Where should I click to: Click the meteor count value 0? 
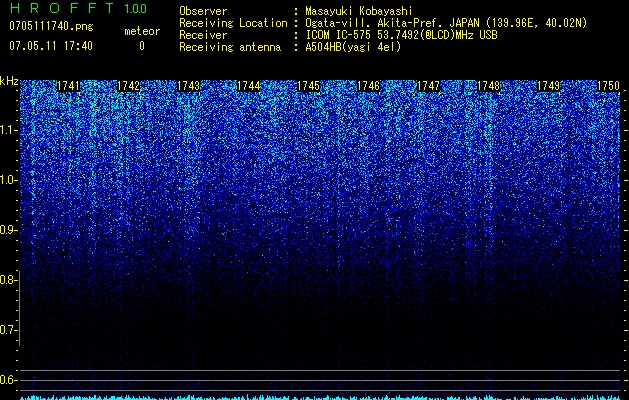(142, 46)
